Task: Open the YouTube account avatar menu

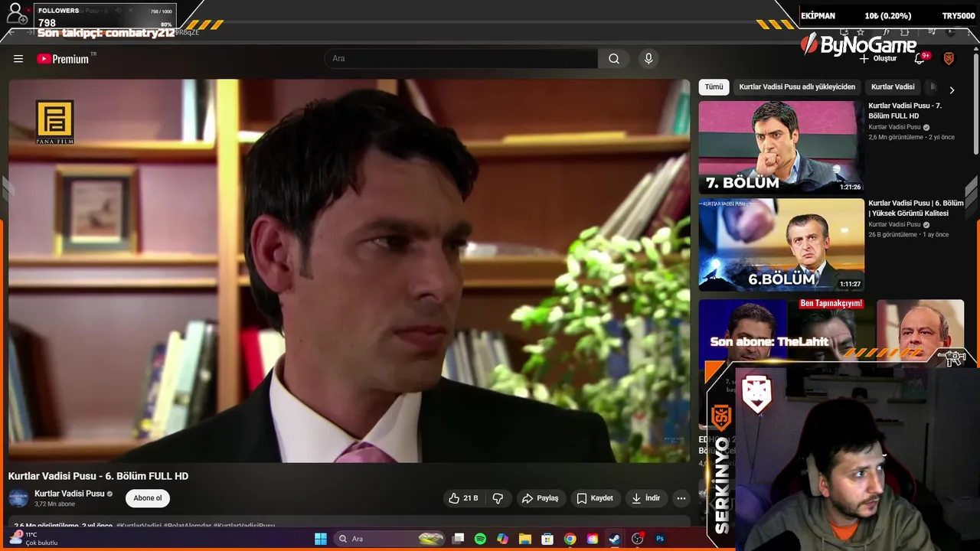Action: [949, 59]
